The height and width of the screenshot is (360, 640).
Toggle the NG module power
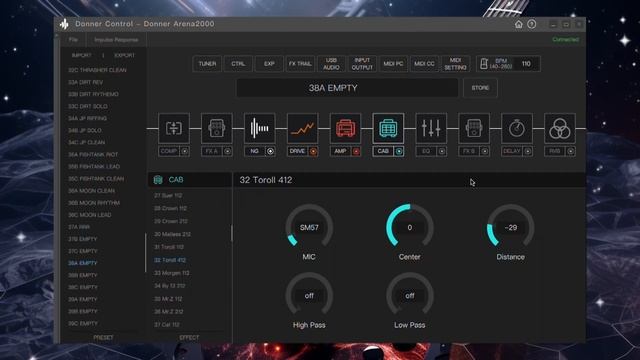coord(270,151)
